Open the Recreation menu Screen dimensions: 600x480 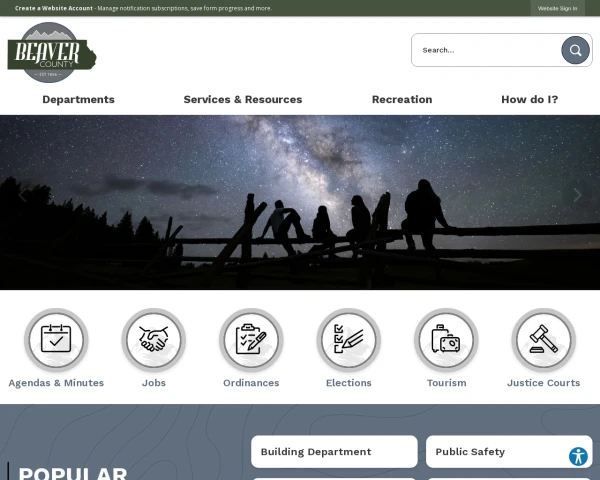tap(402, 100)
